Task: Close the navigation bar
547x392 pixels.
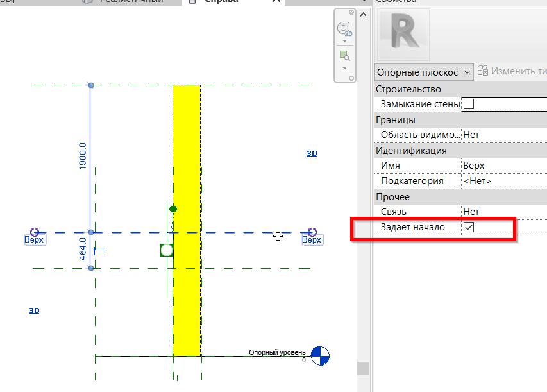Action: coord(351,12)
